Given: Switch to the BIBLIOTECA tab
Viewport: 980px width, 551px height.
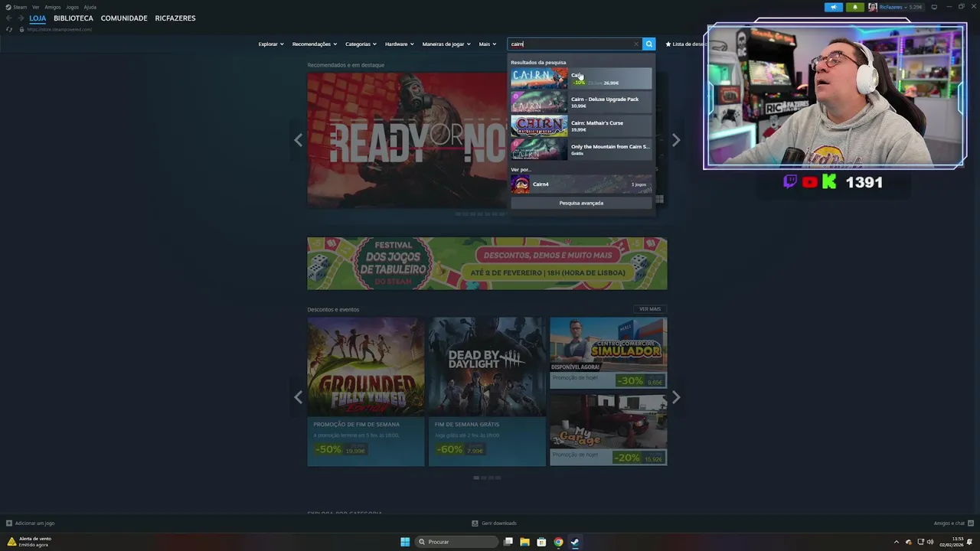Looking at the screenshot, I should tap(73, 18).
